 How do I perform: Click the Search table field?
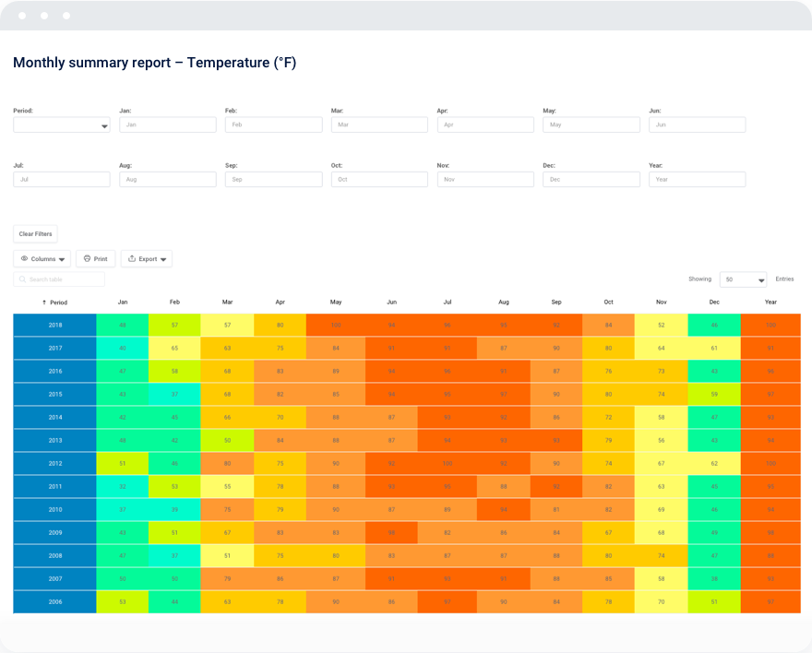tap(59, 279)
